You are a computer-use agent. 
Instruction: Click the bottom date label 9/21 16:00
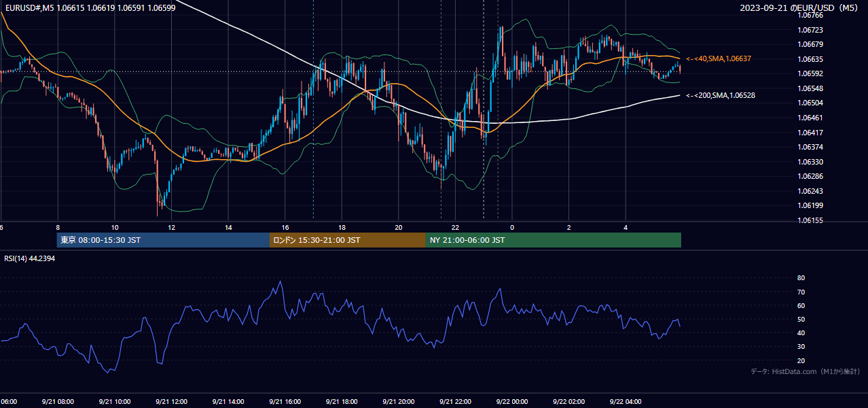[285, 401]
